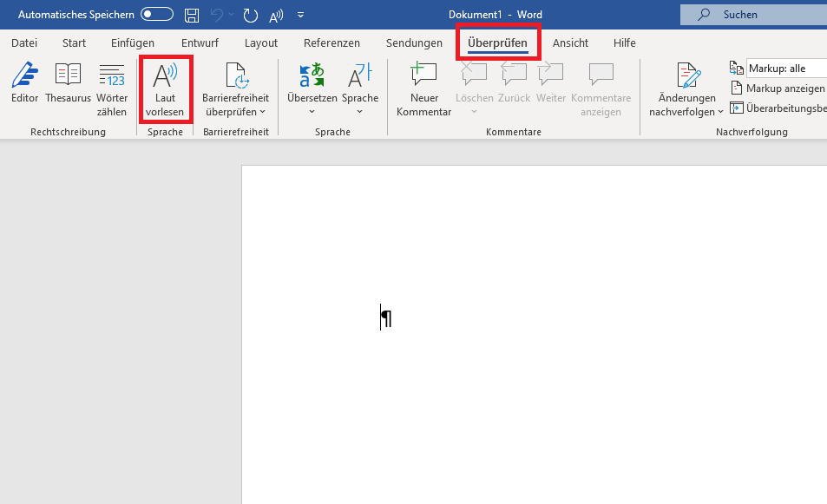Open the Undo history dropdown arrow
This screenshot has width=827, height=504.
(x=232, y=15)
